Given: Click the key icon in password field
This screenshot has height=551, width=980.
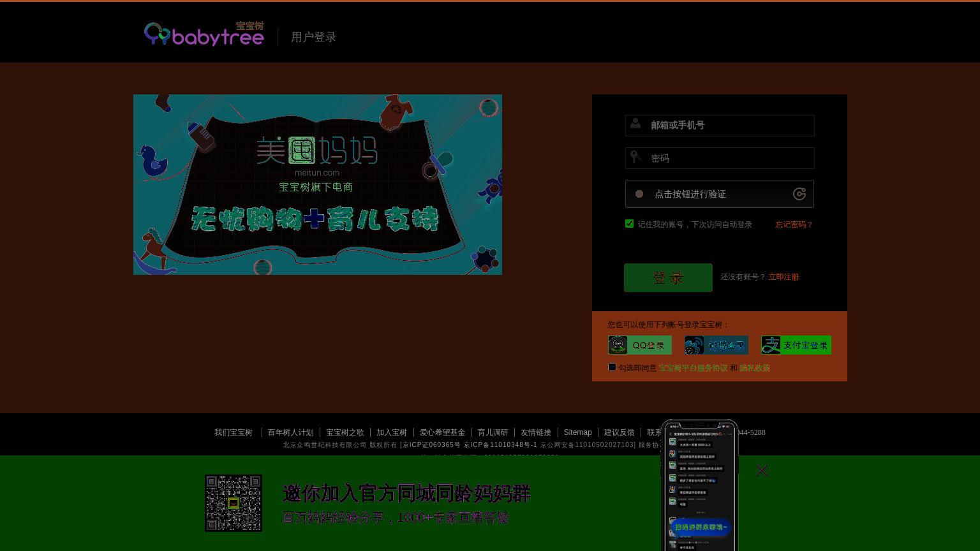Looking at the screenshot, I should point(635,156).
